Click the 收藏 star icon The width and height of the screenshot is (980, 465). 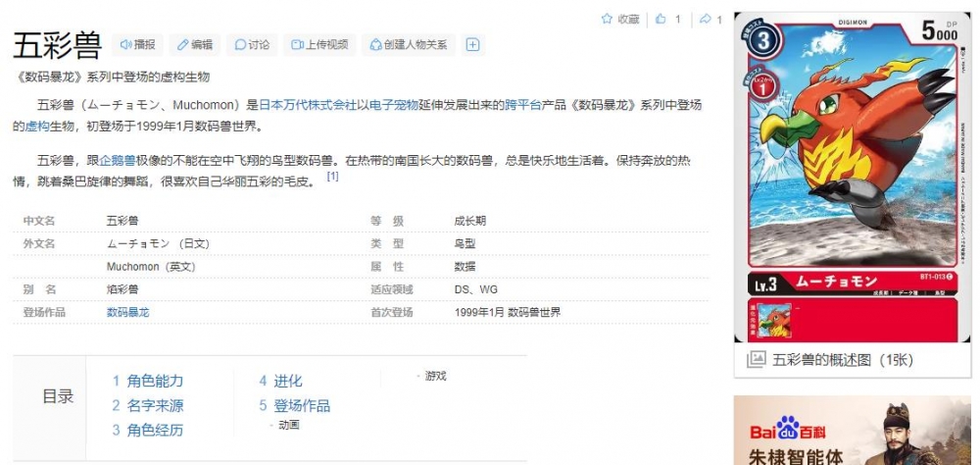607,19
